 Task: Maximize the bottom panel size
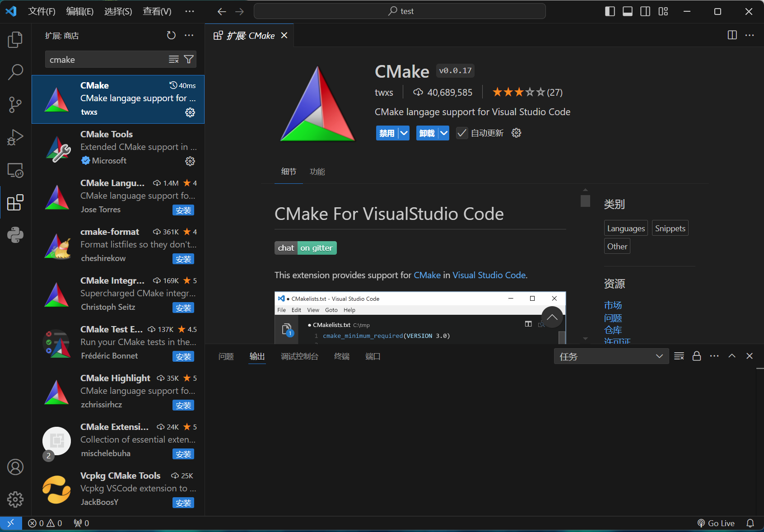(732, 356)
